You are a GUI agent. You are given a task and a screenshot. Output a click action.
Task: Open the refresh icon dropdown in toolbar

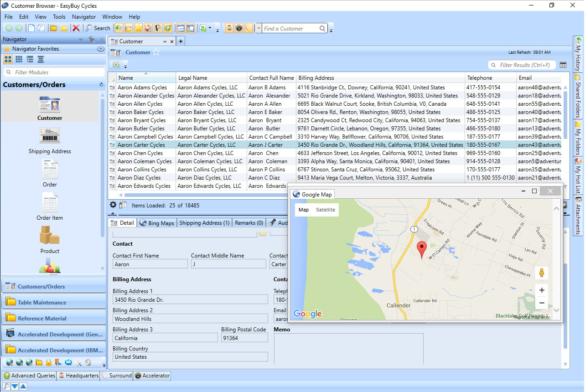pyautogui.click(x=210, y=28)
